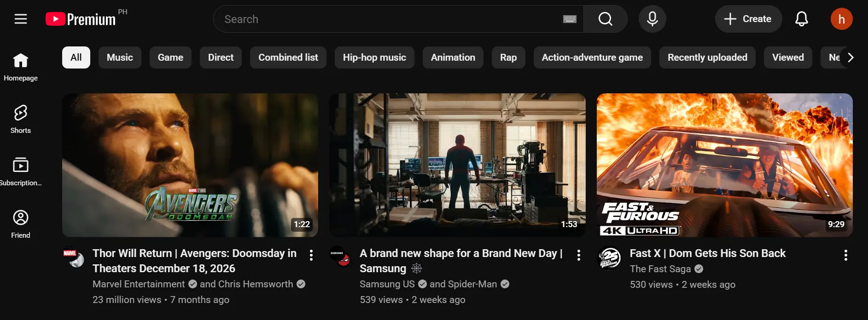Viewport: 868px width, 320px height.
Task: Open the hamburger guide menu
Action: click(x=21, y=19)
